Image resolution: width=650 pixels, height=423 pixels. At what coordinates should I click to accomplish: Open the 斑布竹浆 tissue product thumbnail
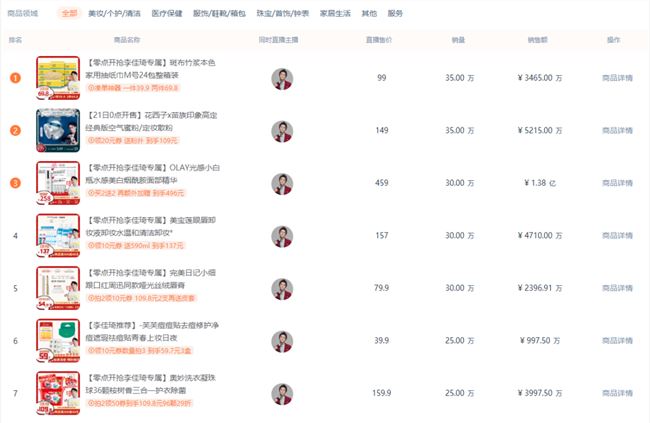click(x=58, y=78)
